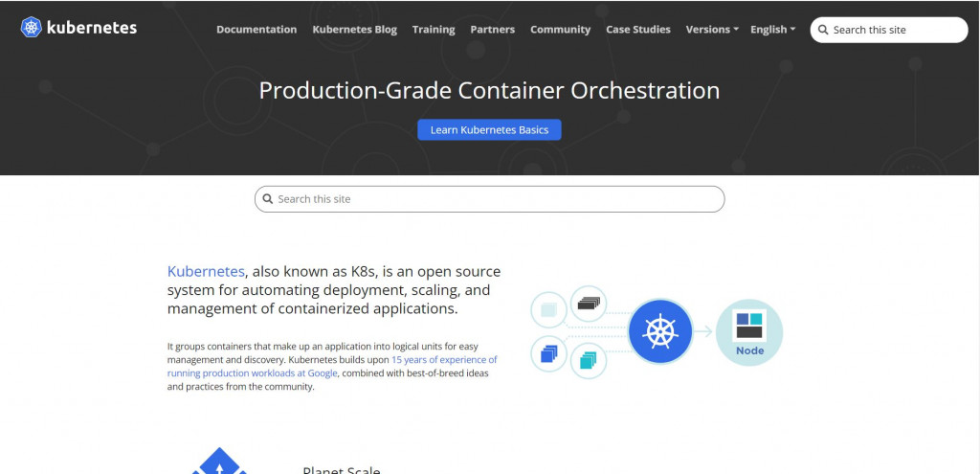Focus the header search field
980x474 pixels.
point(889,30)
